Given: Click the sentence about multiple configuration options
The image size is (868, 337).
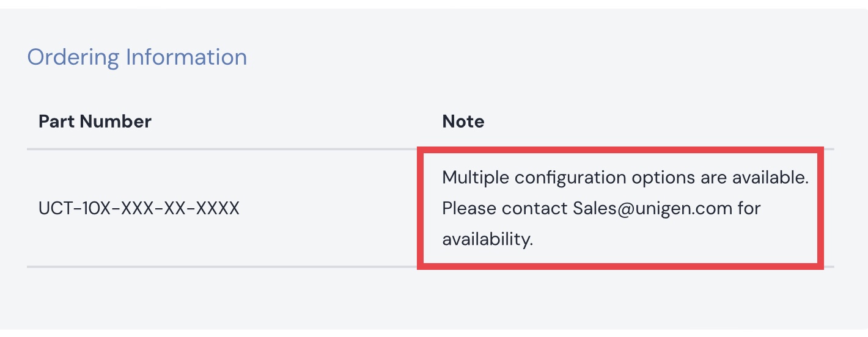Looking at the screenshot, I should tap(625, 178).
